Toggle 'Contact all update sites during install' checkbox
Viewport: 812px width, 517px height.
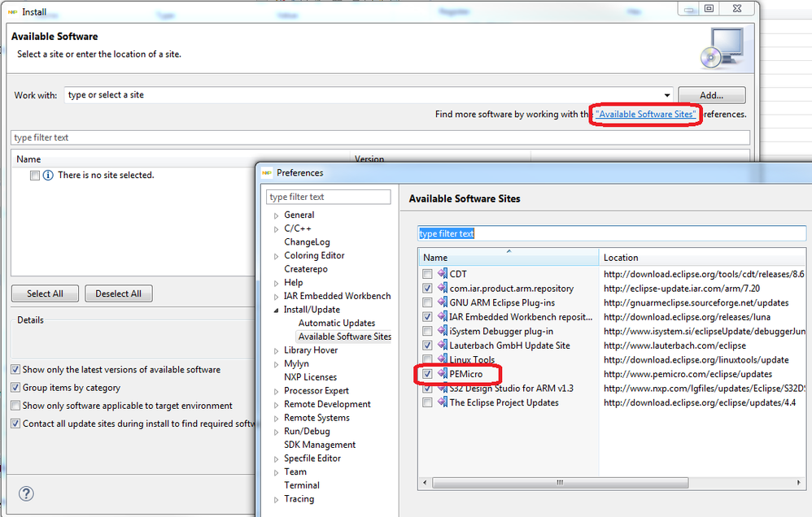tap(15, 424)
